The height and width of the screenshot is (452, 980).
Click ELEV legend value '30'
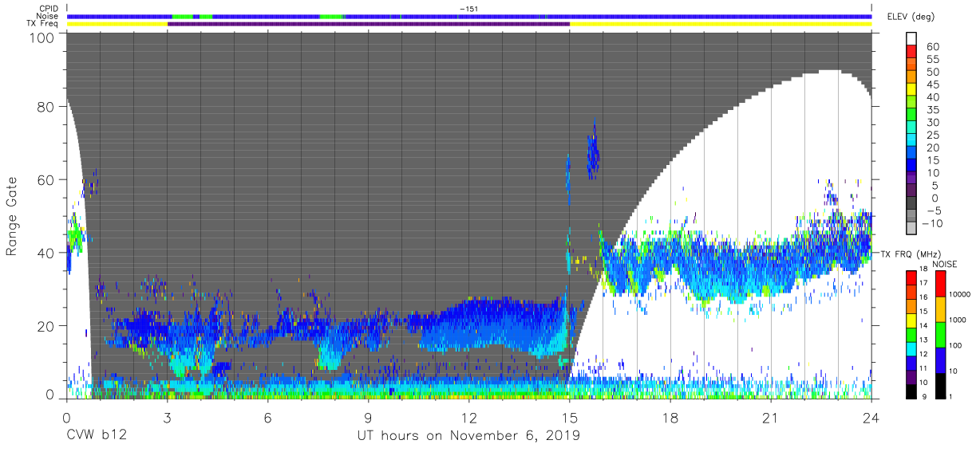tap(932, 123)
